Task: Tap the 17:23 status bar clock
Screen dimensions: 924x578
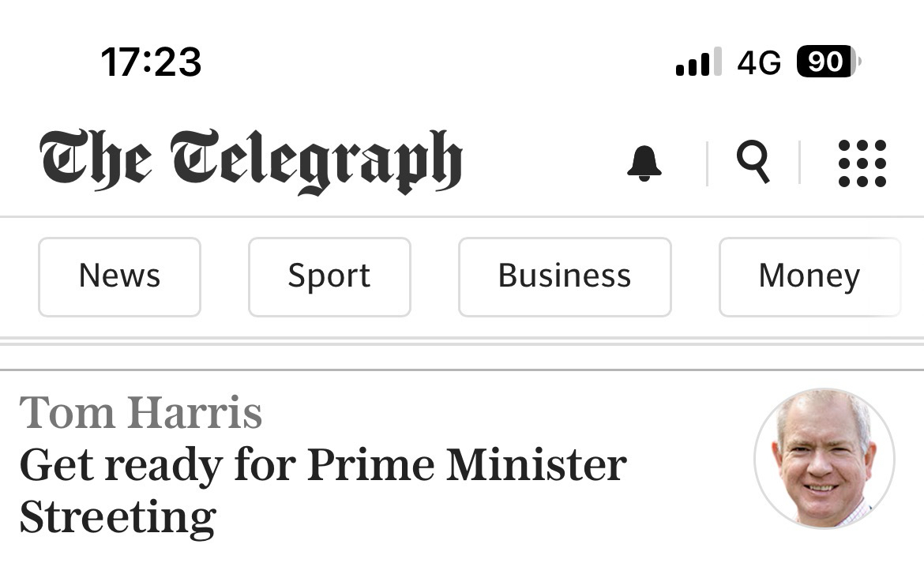Action: (x=152, y=62)
